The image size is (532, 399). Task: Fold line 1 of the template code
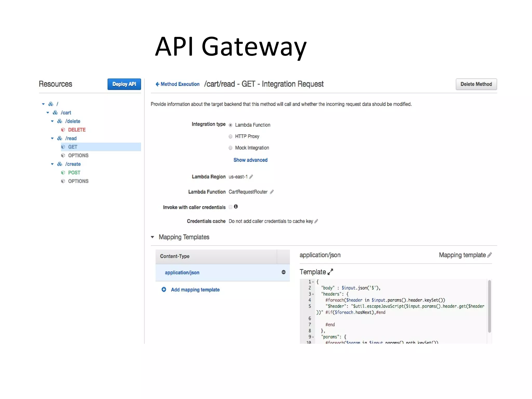point(313,282)
